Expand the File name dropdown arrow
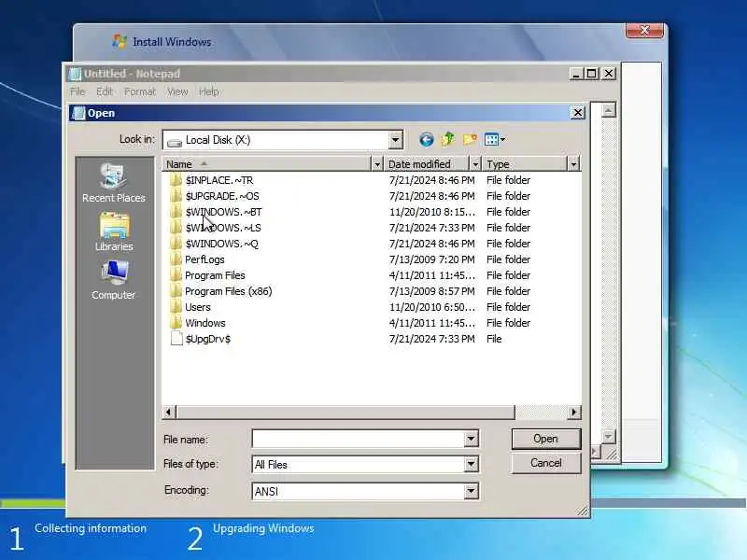Viewport: 747px width, 560px height. tap(471, 439)
